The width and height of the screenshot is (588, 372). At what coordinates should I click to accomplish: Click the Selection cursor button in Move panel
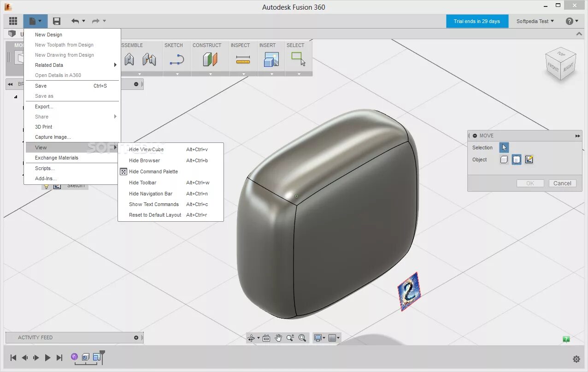pyautogui.click(x=504, y=148)
